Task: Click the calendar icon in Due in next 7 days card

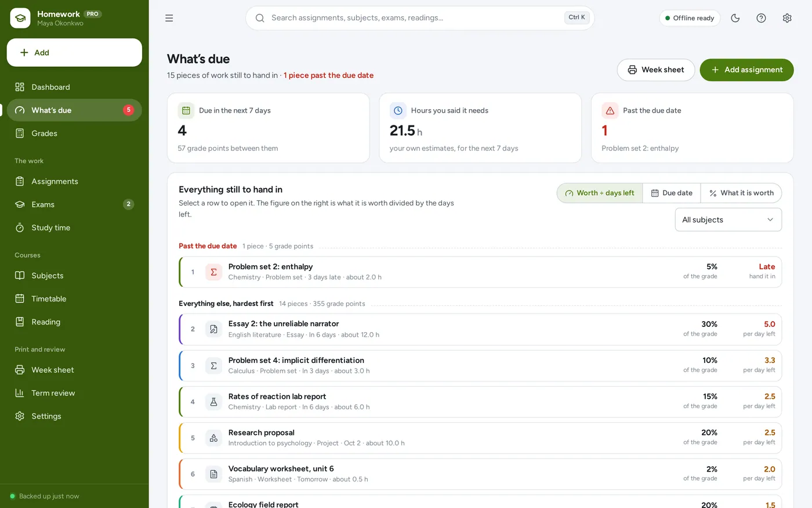Action: click(186, 110)
